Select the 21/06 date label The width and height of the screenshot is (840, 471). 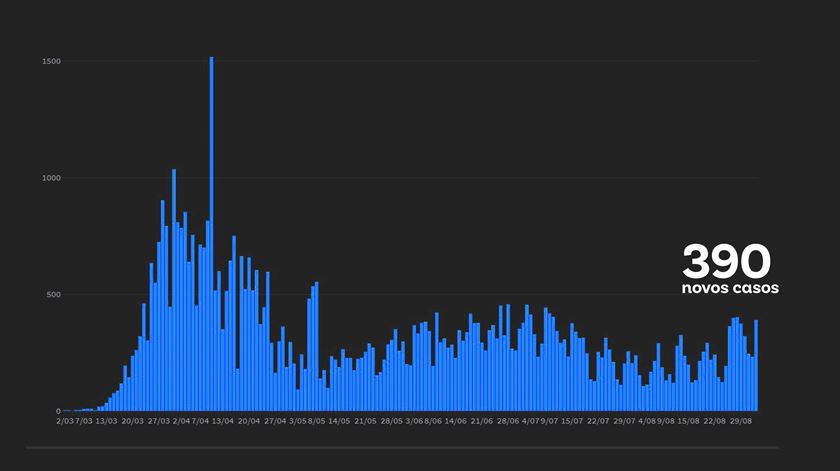click(x=481, y=422)
